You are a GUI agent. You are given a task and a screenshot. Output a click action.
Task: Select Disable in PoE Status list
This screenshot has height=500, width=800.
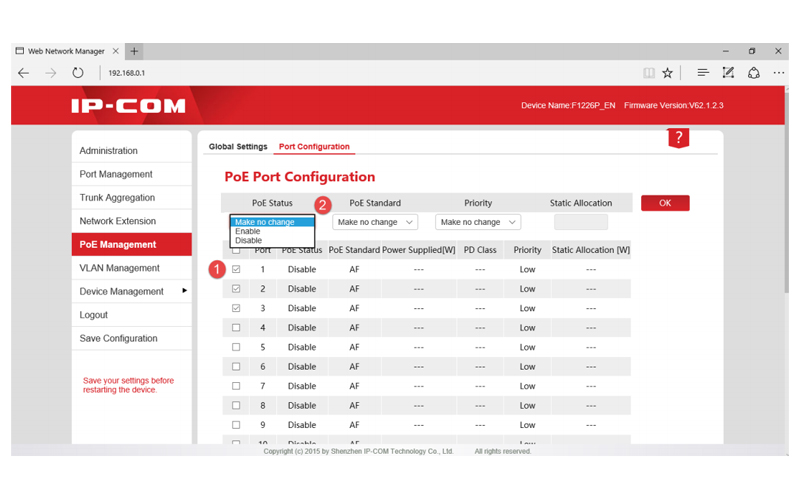point(272,240)
